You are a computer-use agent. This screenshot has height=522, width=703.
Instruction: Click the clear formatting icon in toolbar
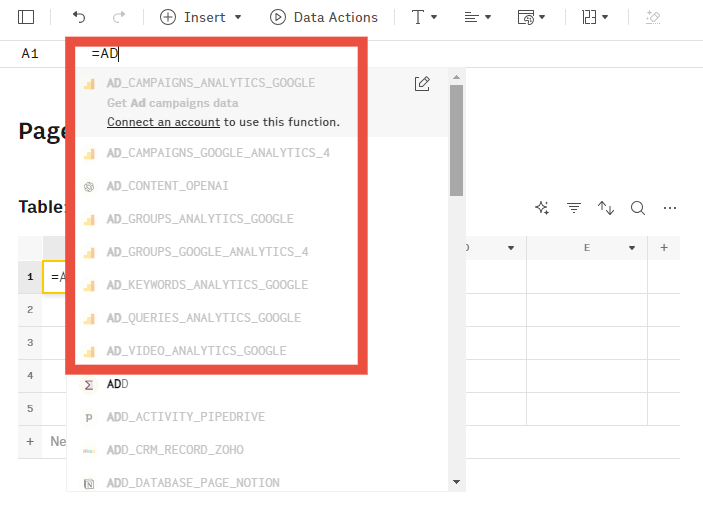coord(655,17)
